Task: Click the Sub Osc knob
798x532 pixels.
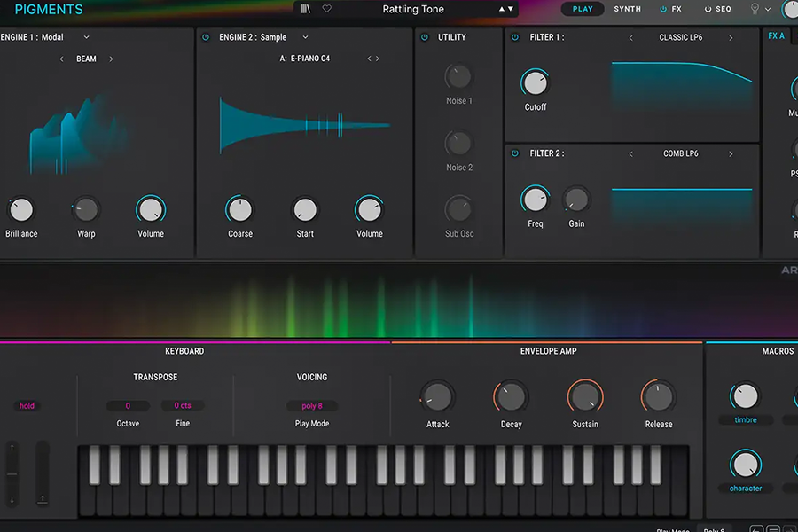Action: point(459,210)
